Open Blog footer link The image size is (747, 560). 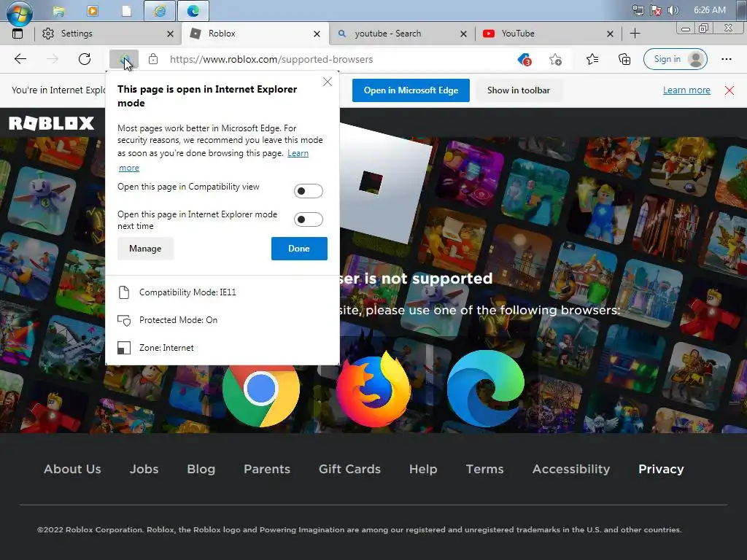201,469
